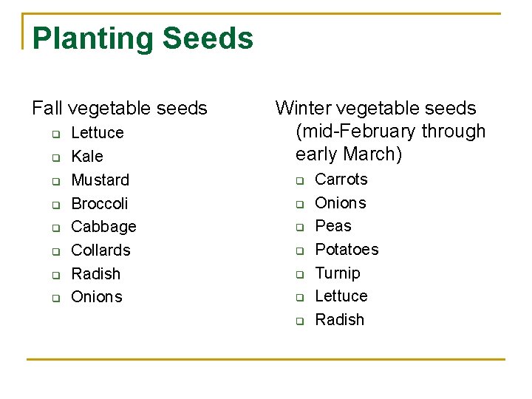Click the bullet next to Carrots
The width and height of the screenshot is (532, 399).
tap(300, 180)
